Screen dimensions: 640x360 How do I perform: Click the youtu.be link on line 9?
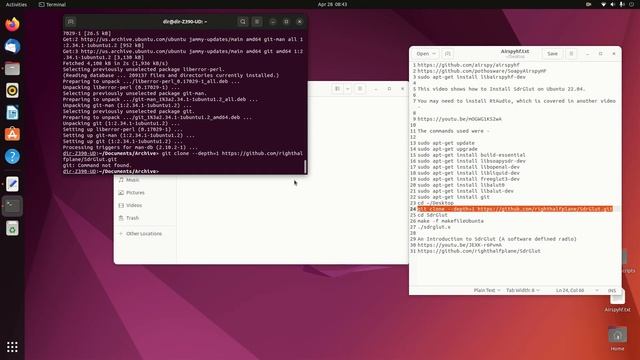459,119
